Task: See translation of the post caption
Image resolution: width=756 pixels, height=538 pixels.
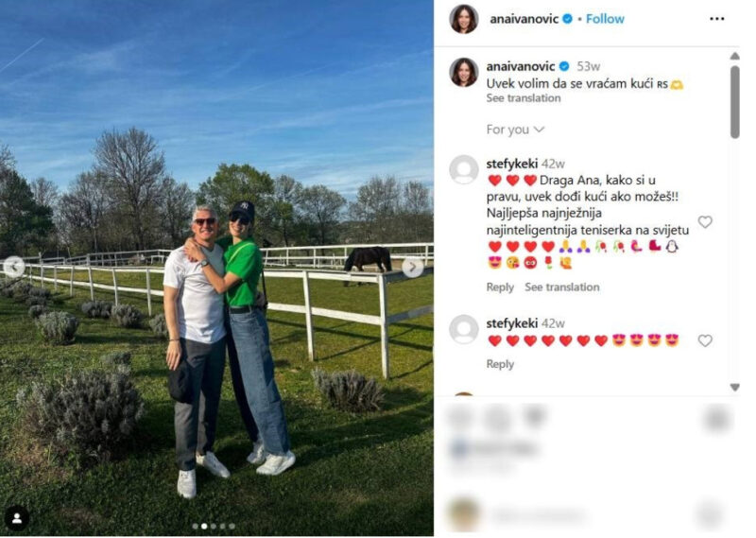Action: (x=524, y=98)
